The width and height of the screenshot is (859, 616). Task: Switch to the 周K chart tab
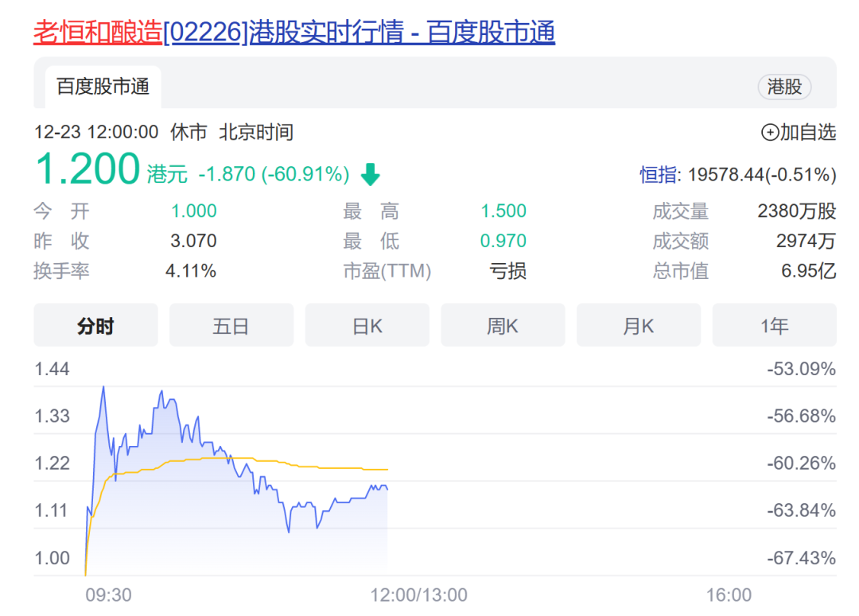click(x=503, y=325)
